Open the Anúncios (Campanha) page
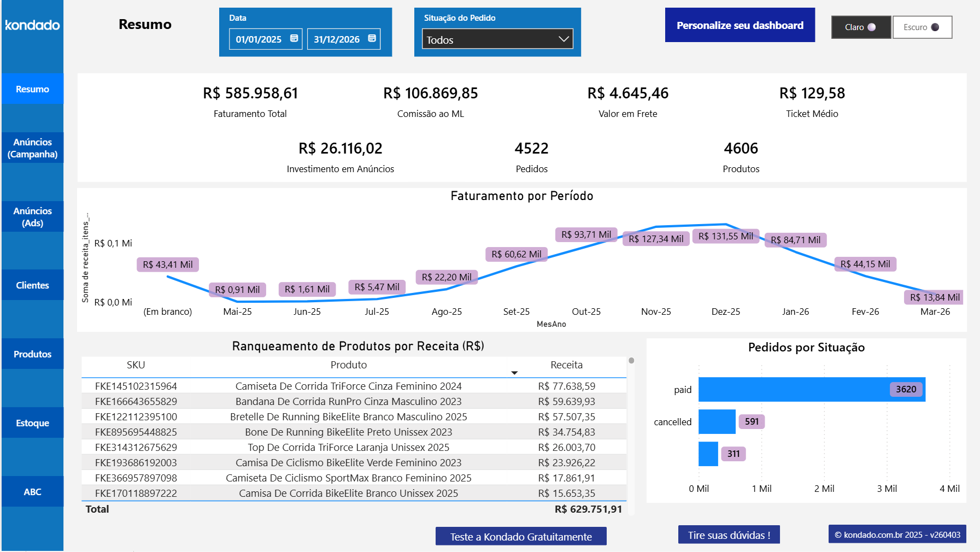Screen dimensions: 980x552 coord(32,148)
